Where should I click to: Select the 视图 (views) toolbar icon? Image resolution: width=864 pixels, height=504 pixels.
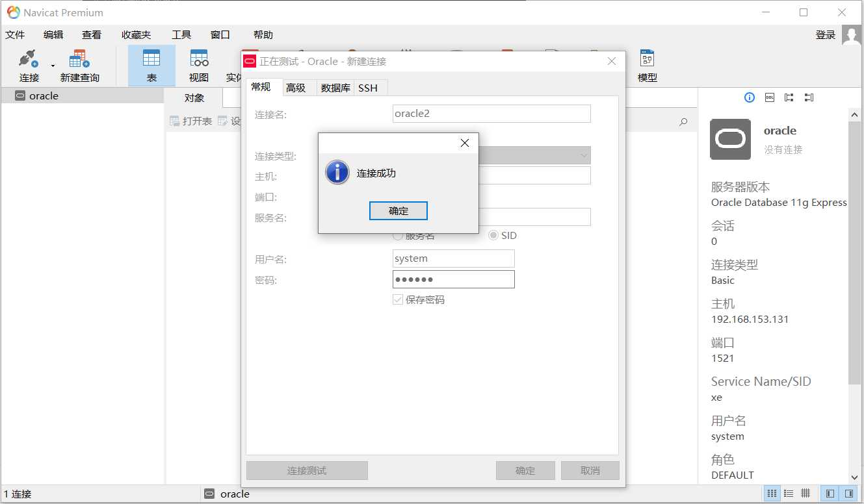pyautogui.click(x=199, y=66)
